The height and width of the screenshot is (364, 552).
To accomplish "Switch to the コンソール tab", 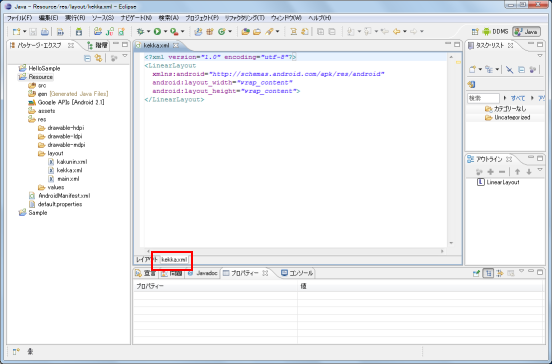I will click(x=297, y=273).
